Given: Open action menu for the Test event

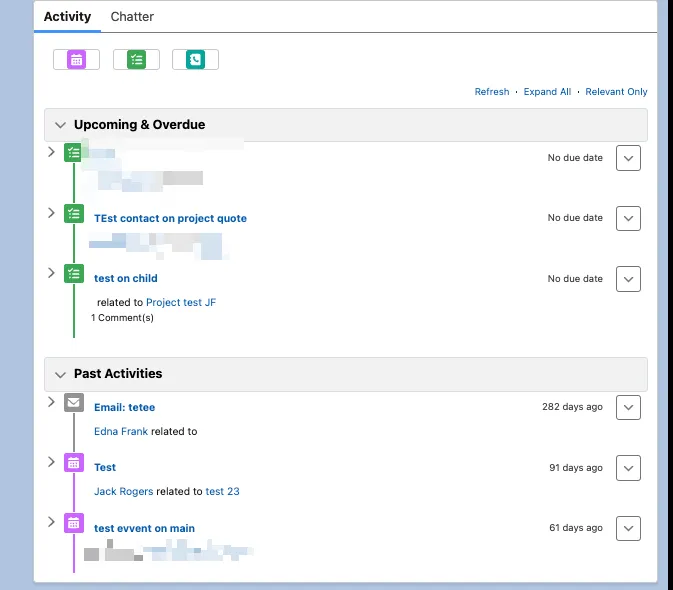Looking at the screenshot, I should 628,468.
